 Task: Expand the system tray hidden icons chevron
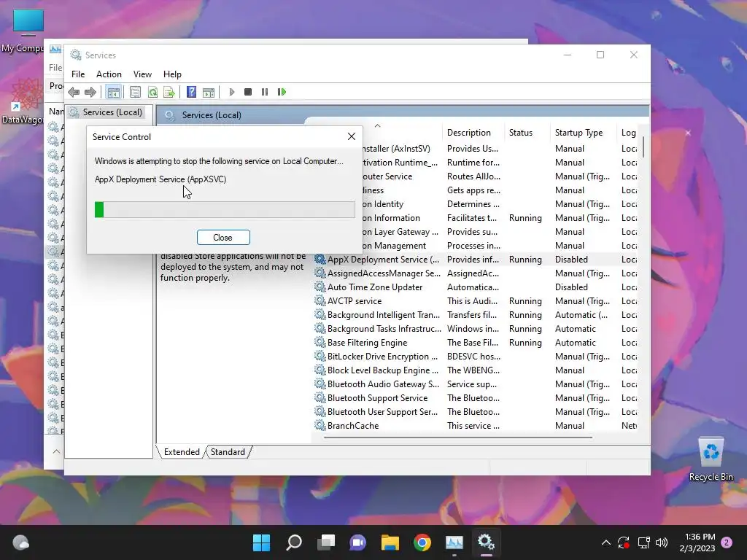click(x=606, y=542)
